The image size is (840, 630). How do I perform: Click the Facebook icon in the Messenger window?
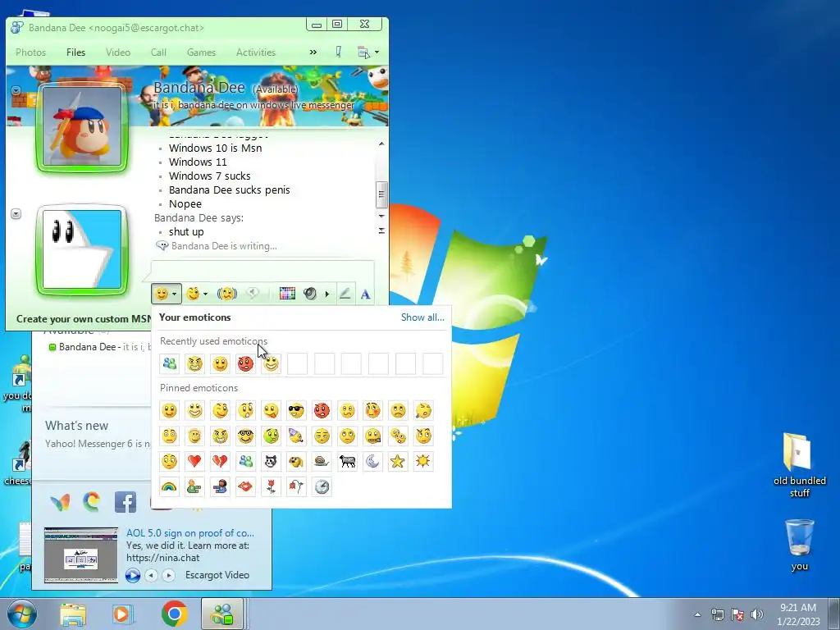(126, 502)
